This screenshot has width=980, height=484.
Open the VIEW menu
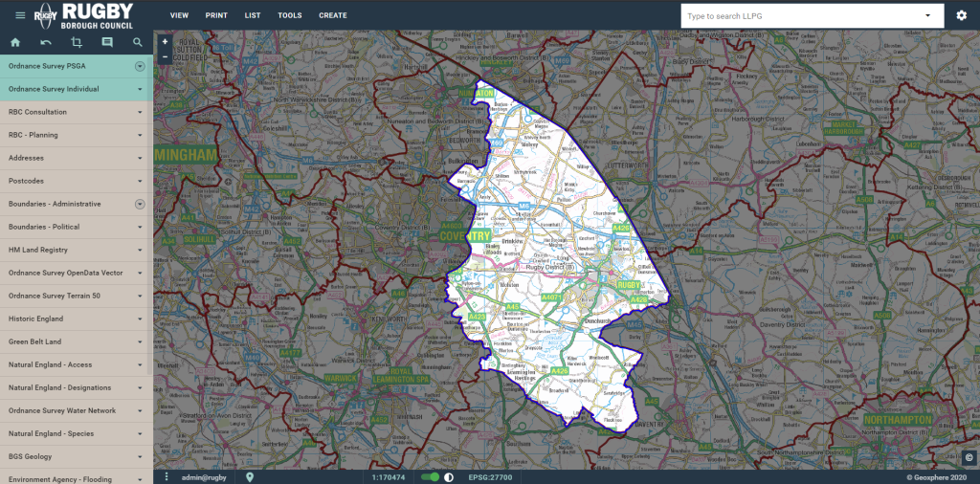coord(179,15)
